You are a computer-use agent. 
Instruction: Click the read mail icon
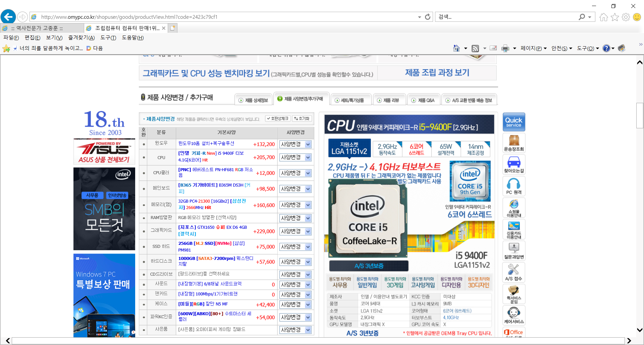tap(493, 48)
